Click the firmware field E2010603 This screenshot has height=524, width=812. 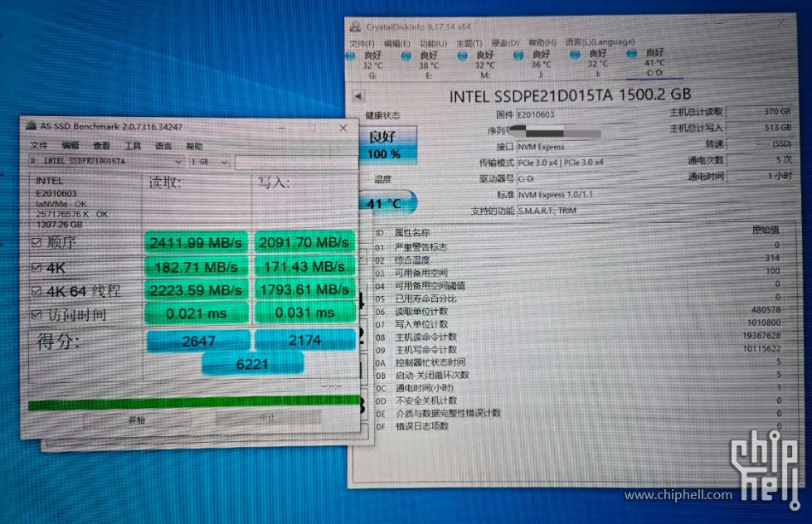click(576, 114)
